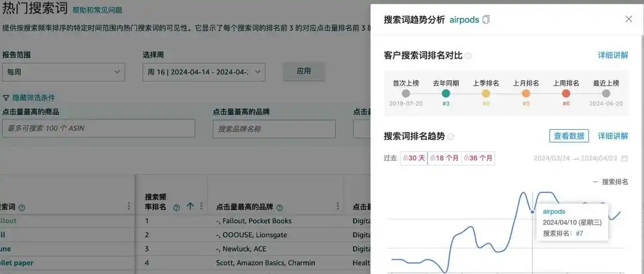Click the help icon beside 搜索频率排名 header
This screenshot has width=644, height=274.
(x=177, y=207)
